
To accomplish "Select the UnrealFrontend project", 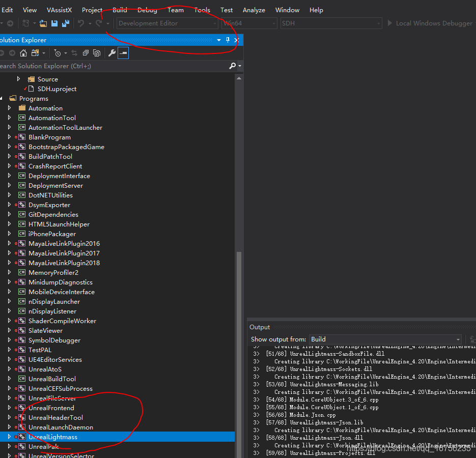I will pyautogui.click(x=51, y=408).
